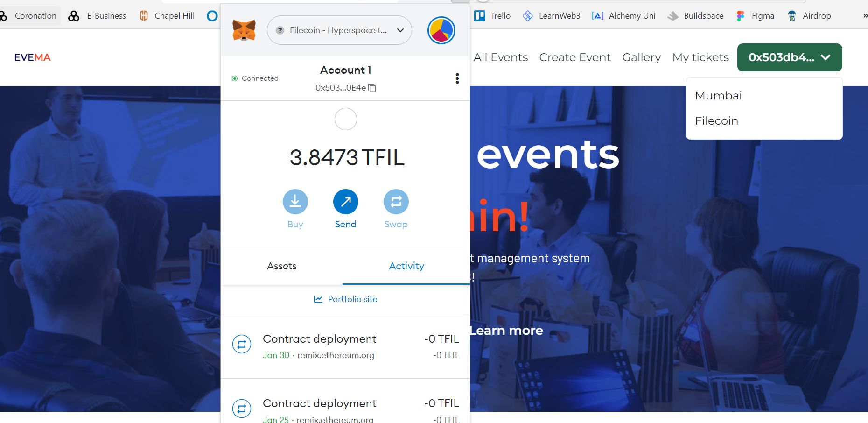Show more bookmarks overflow chevron
The height and width of the screenshot is (423, 868).
pyautogui.click(x=865, y=16)
